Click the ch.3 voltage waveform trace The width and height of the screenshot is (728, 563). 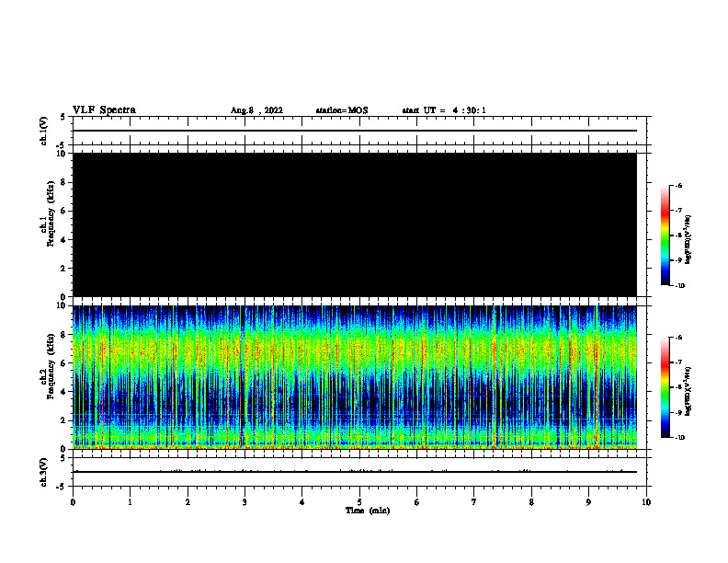(355, 472)
